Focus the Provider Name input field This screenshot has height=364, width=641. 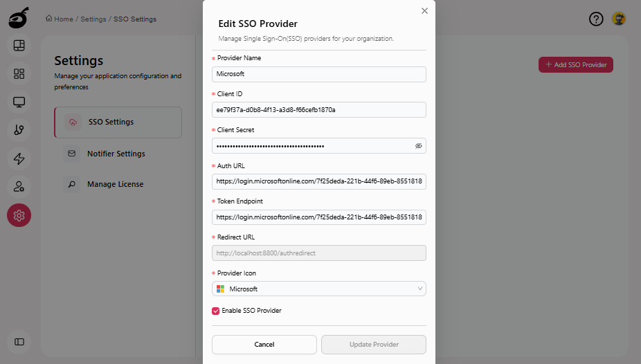click(x=319, y=74)
